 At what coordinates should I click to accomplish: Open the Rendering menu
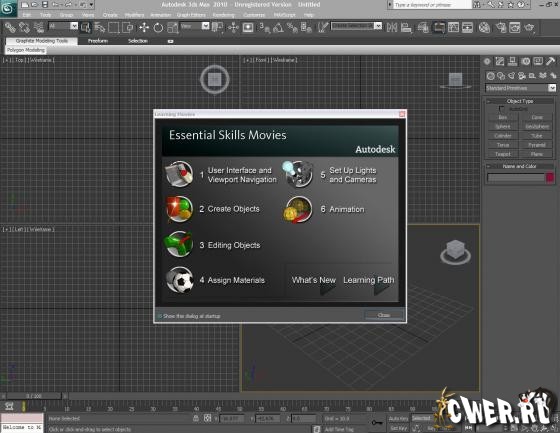(x=224, y=15)
